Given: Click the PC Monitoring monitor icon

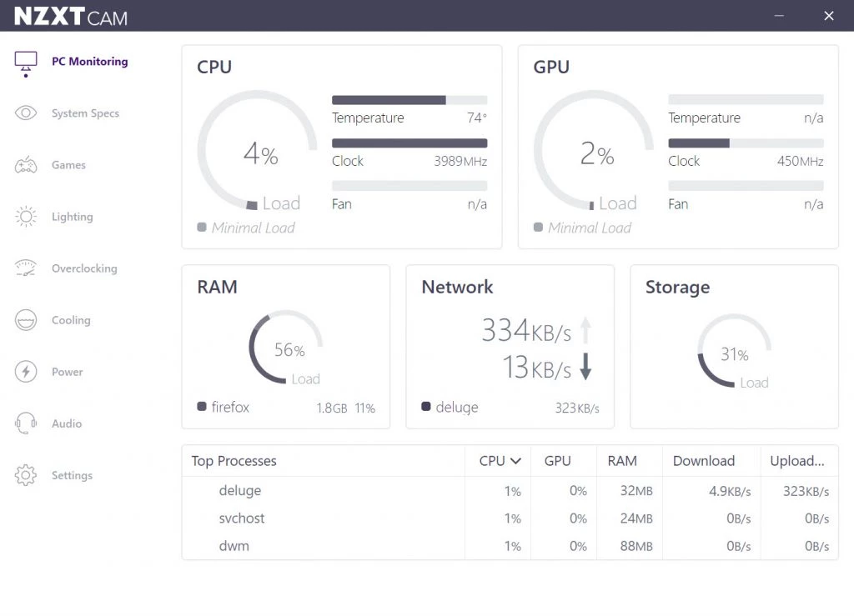Looking at the screenshot, I should pyautogui.click(x=26, y=63).
